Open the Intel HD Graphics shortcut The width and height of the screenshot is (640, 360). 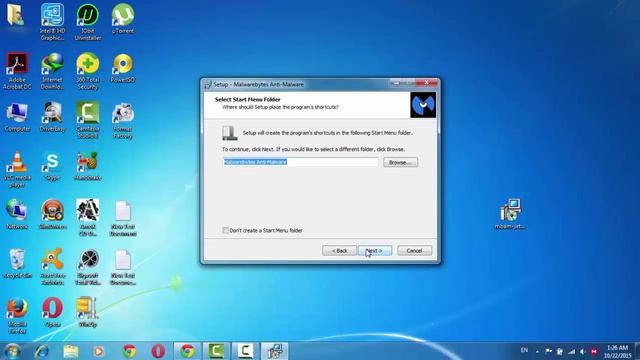52,22
